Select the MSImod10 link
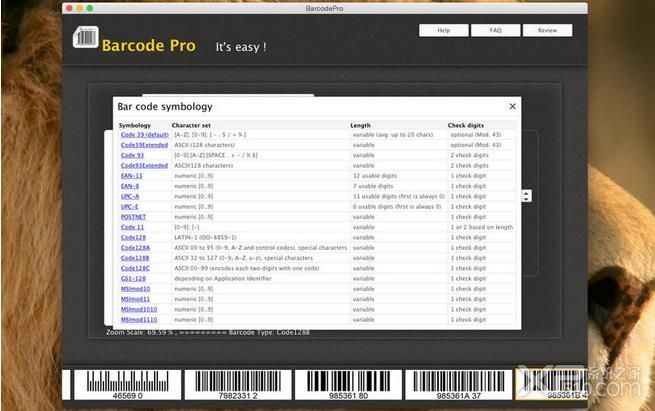The image size is (655, 411). pyautogui.click(x=135, y=289)
